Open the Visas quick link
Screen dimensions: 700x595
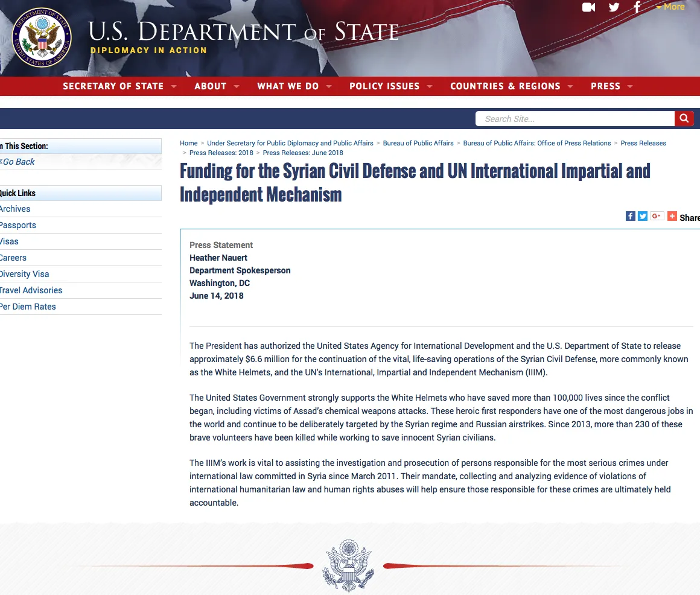point(9,241)
